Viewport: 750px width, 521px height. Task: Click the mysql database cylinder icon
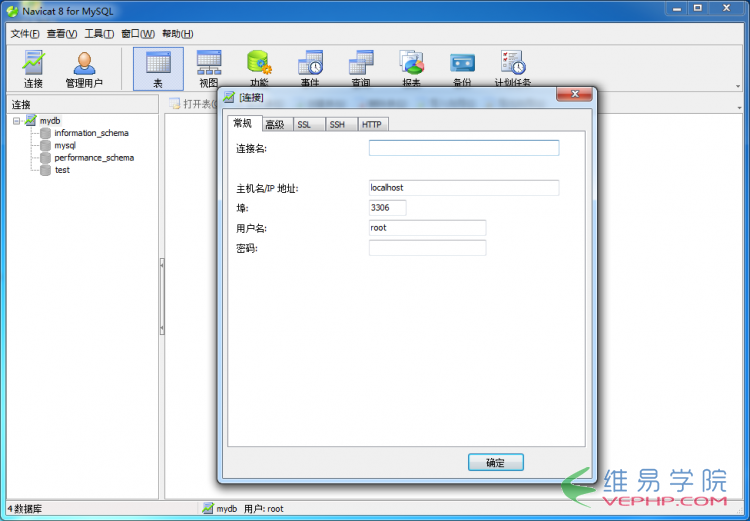(45, 145)
